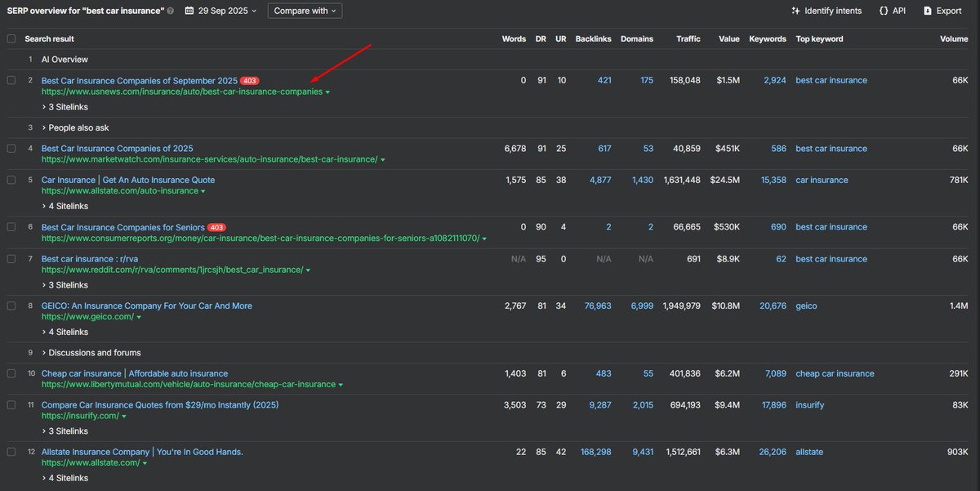The width and height of the screenshot is (980, 491).
Task: Open the 29 Sep 2025 date dropdown
Action: pos(221,11)
